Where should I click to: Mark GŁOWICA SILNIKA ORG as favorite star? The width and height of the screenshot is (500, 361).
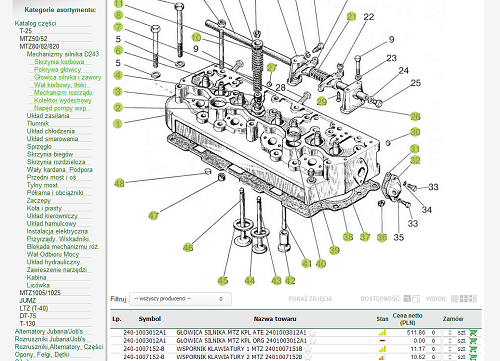312,341
